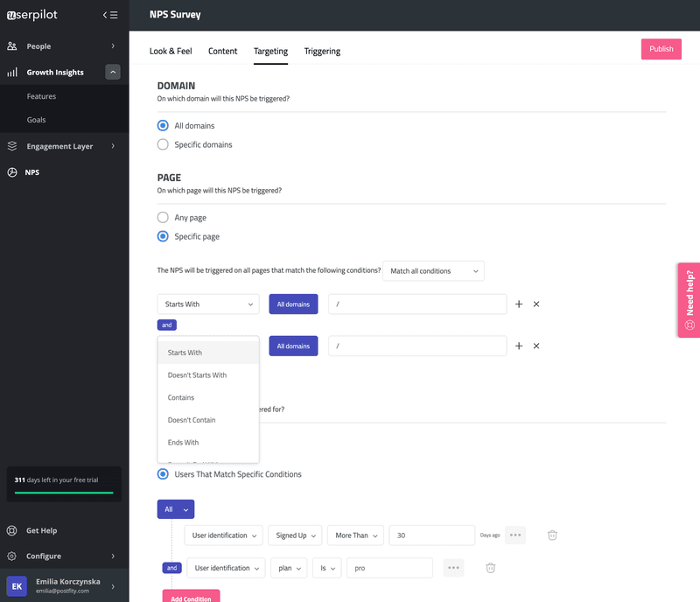Pick Contains from the open dropdown list

pos(181,397)
